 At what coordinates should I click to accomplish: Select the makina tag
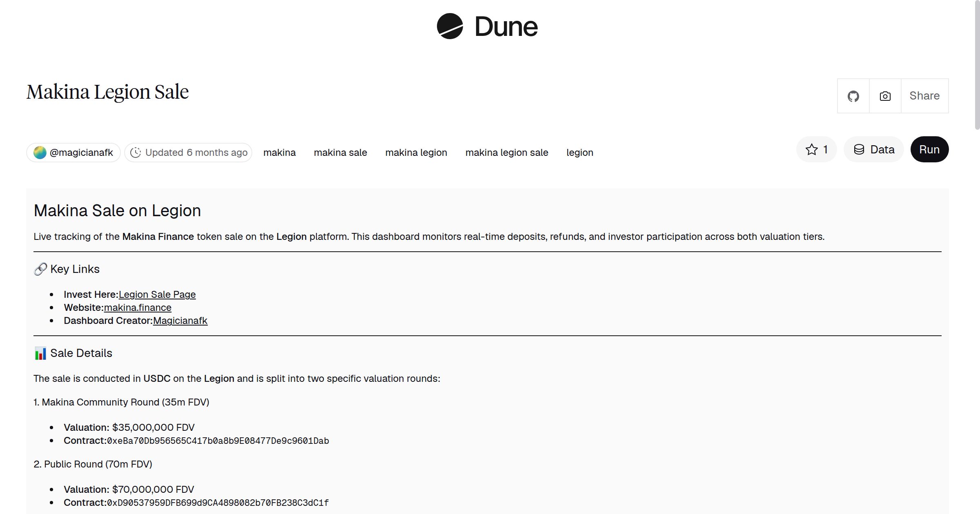click(x=279, y=153)
